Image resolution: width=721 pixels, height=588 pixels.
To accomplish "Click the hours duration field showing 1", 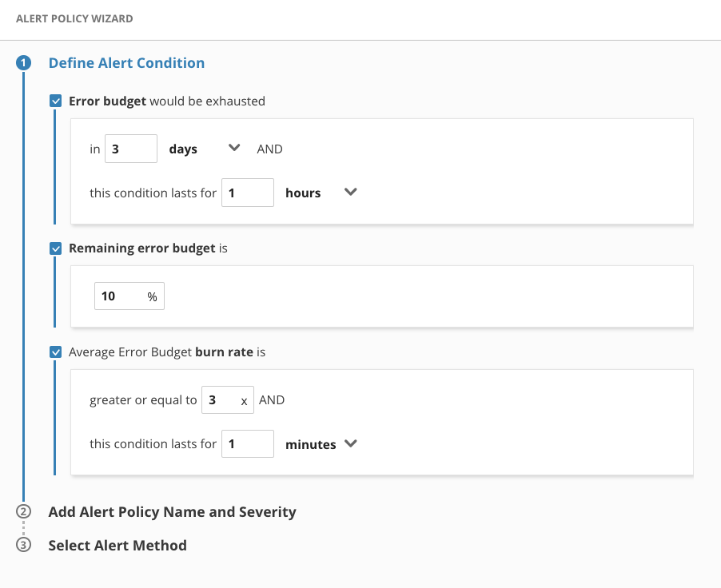I will pos(247,192).
